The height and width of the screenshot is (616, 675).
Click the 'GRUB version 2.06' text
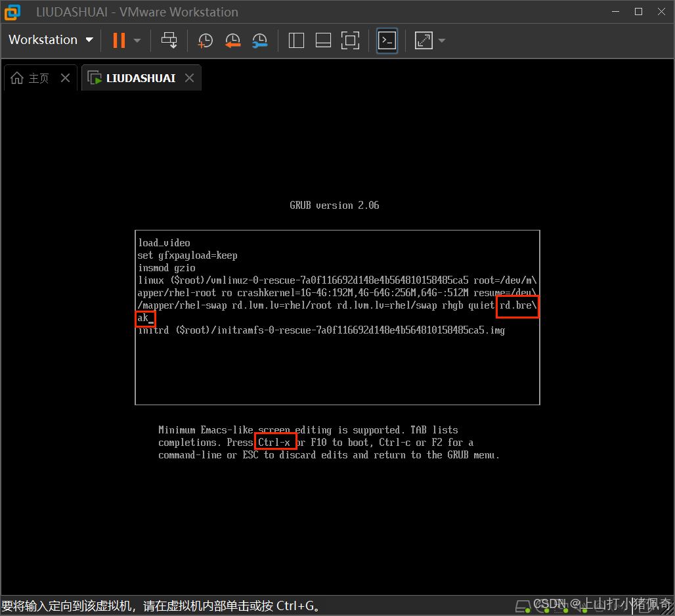tap(334, 206)
